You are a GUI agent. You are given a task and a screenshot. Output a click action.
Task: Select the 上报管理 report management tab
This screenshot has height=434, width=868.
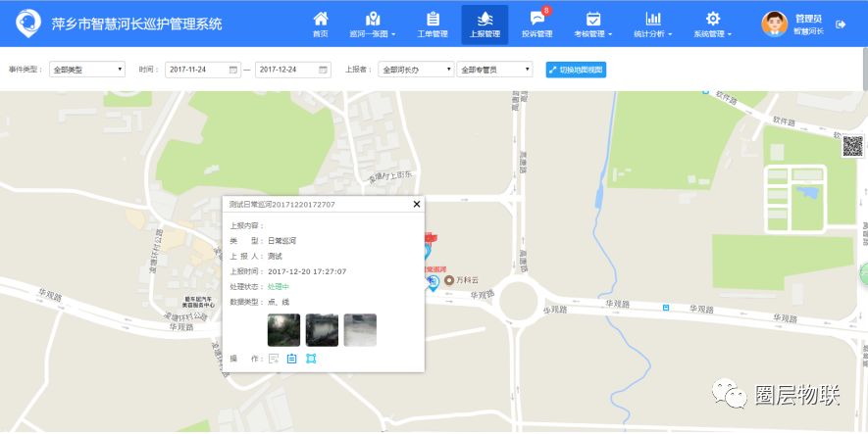pos(485,24)
